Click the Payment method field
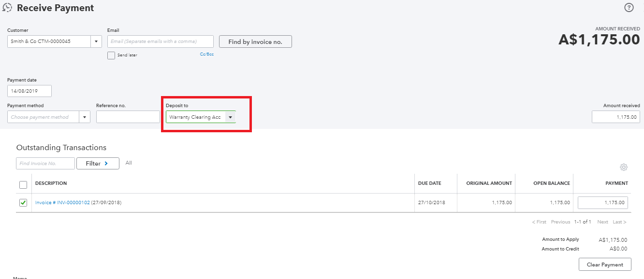The image size is (644, 279). pos(44,117)
